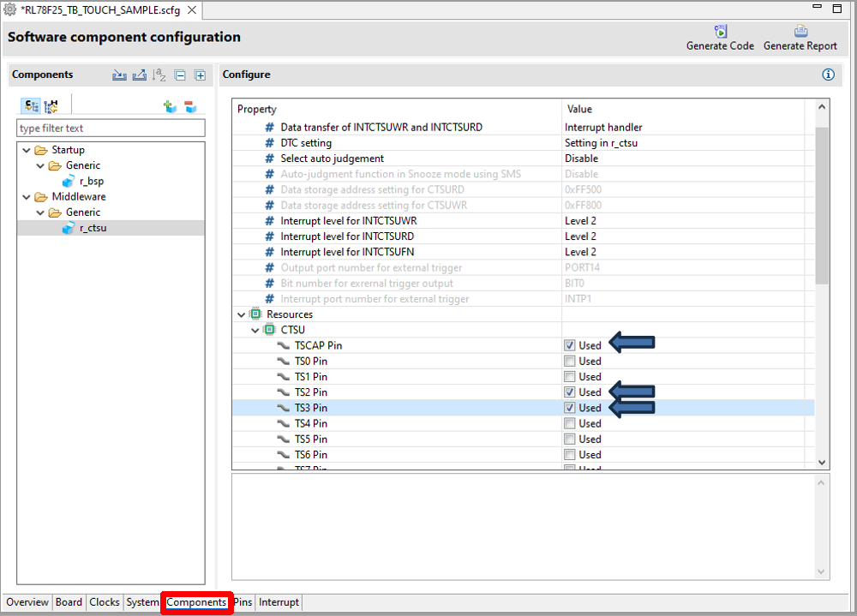Open the Clocks tab
The image size is (857, 616).
pos(105,602)
